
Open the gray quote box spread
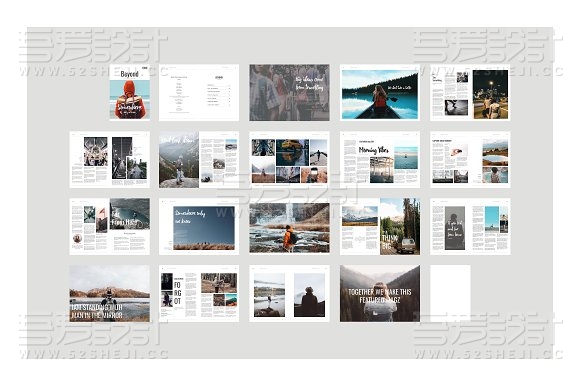point(470,226)
